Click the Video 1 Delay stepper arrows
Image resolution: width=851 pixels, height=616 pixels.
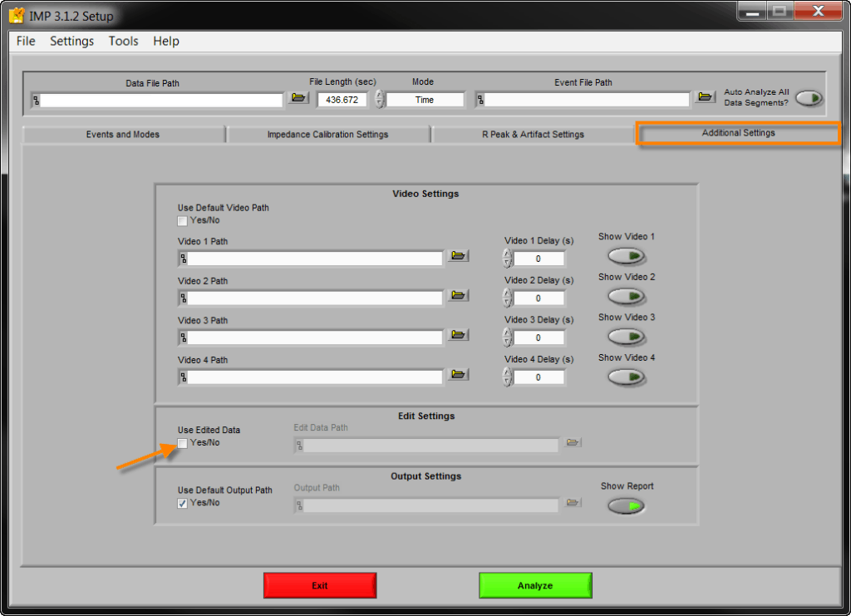508,259
